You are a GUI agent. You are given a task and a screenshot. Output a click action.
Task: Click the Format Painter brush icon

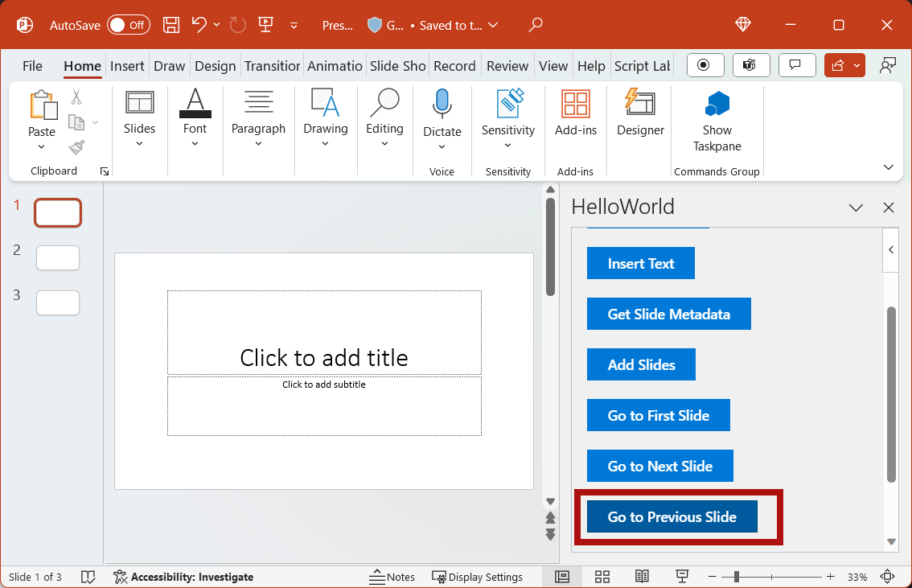click(76, 147)
